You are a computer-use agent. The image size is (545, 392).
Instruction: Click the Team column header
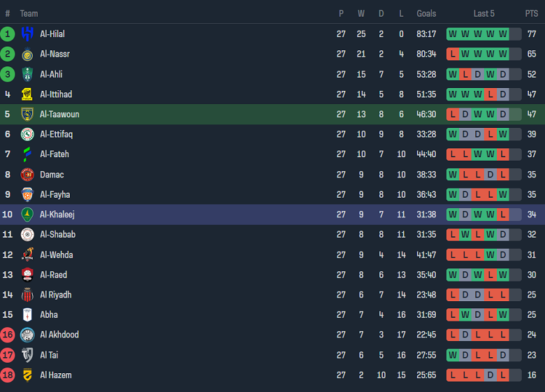(29, 13)
